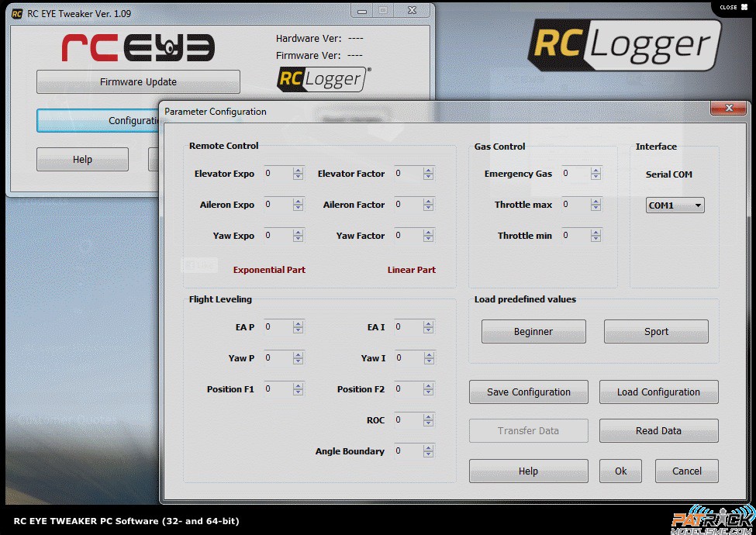
Task: Click the Emergency Gas value field
Action: (576, 174)
